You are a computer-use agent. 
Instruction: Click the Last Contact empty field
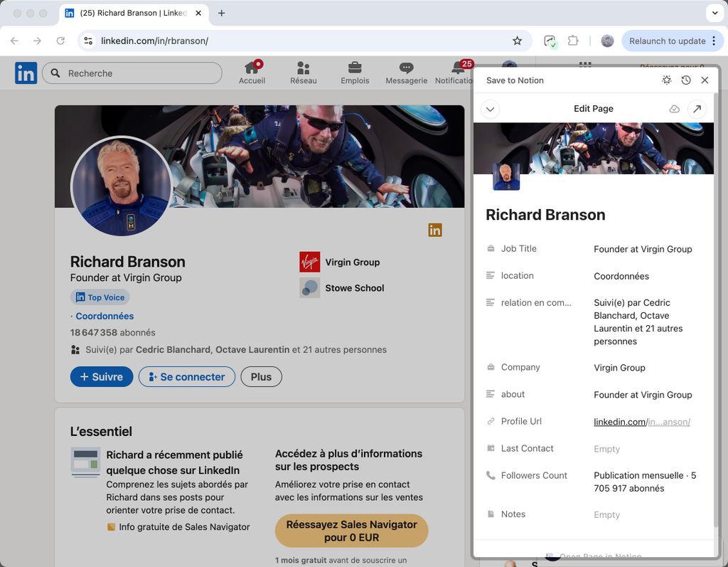click(606, 449)
